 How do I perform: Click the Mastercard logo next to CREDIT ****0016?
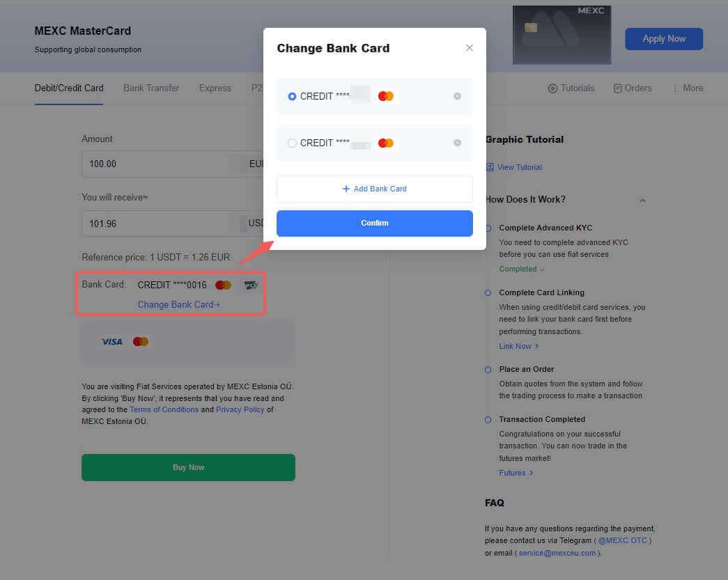(x=223, y=285)
